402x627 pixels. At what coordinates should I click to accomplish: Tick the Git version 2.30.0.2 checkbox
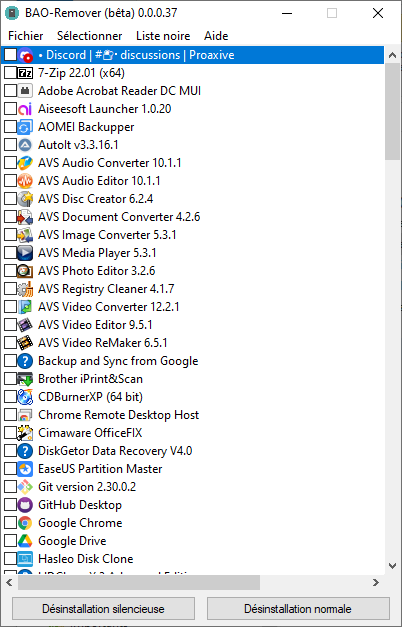coord(10,487)
